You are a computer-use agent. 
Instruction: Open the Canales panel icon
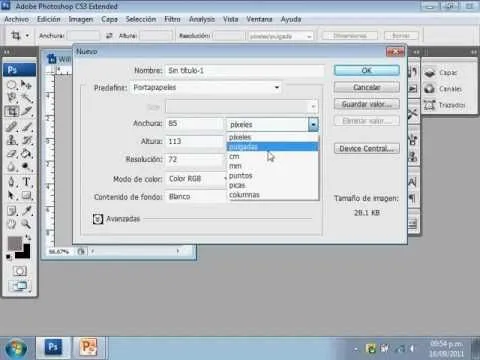pos(430,89)
